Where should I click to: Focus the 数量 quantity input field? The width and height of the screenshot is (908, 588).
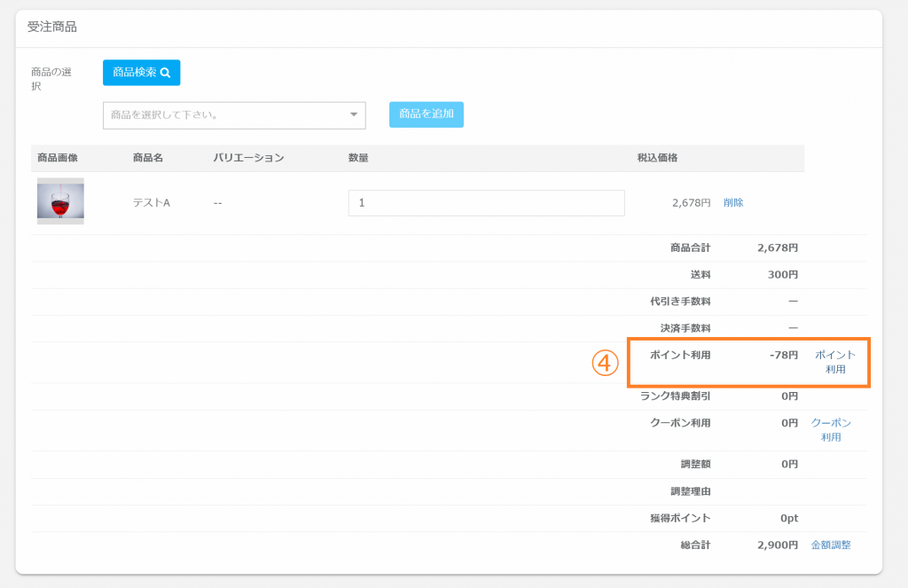pyautogui.click(x=486, y=203)
